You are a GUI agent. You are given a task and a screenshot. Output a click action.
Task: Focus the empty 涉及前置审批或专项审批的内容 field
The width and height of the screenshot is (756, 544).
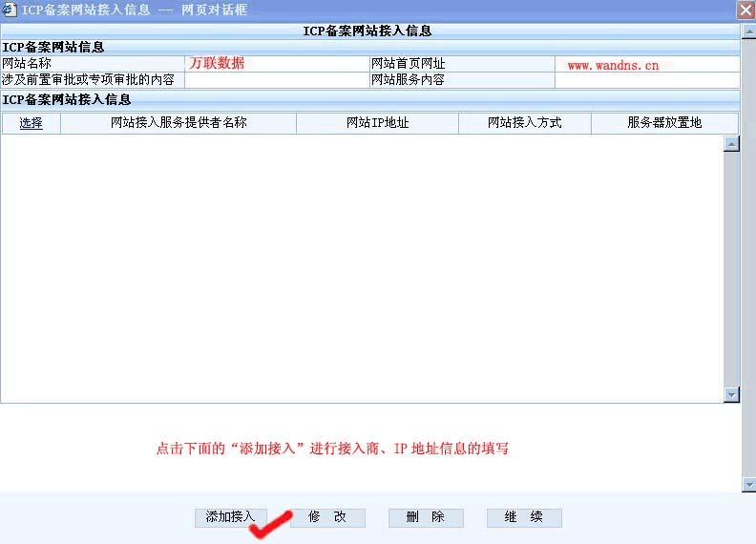(277, 80)
